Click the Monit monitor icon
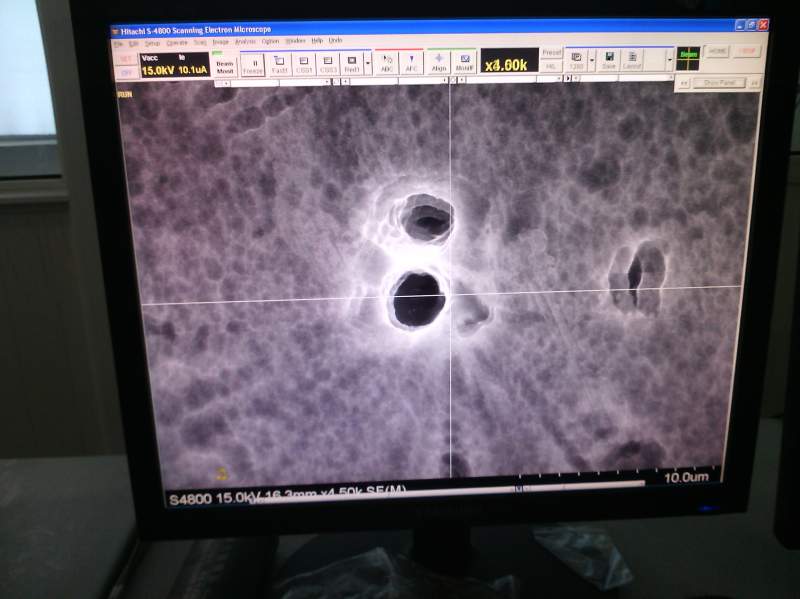The image size is (800, 599). pos(464,63)
